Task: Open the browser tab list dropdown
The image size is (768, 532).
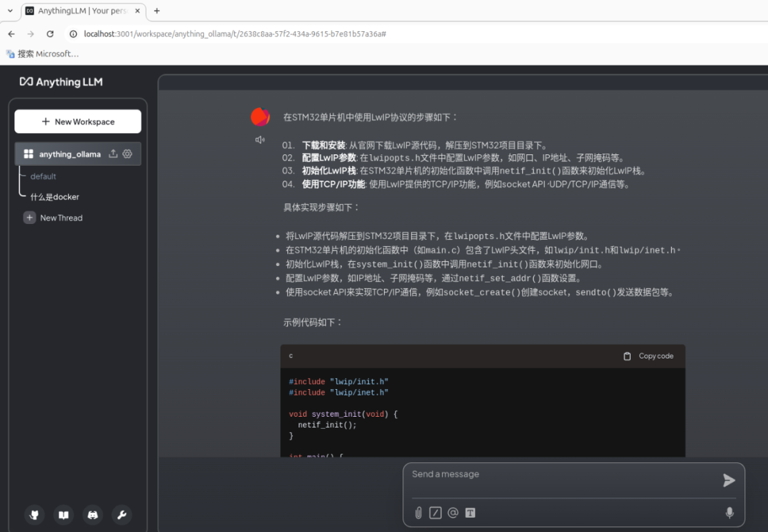Action: tap(10, 11)
